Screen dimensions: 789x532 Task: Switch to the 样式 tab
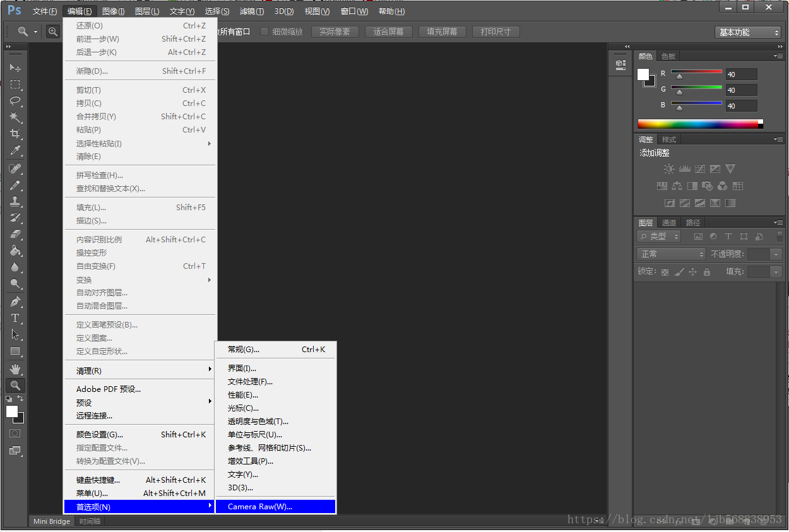pyautogui.click(x=669, y=139)
